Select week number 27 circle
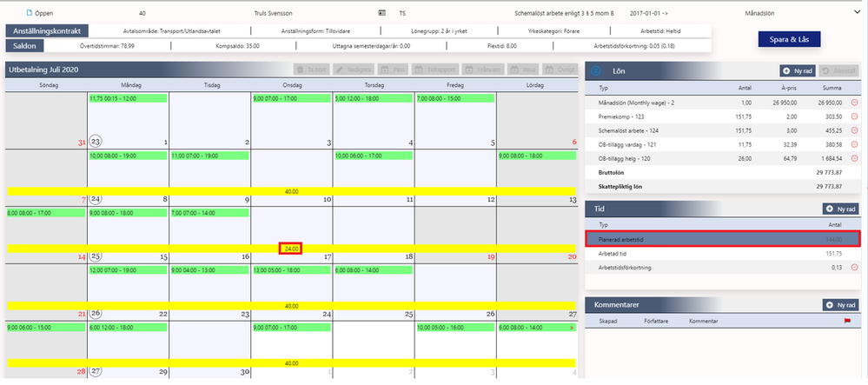The width and height of the screenshot is (868, 385). [96, 371]
